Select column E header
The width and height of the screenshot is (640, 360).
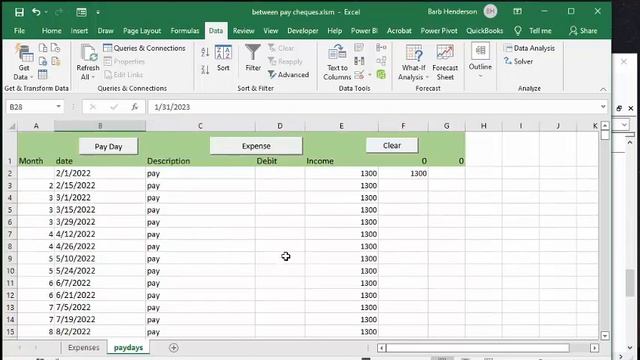point(342,126)
